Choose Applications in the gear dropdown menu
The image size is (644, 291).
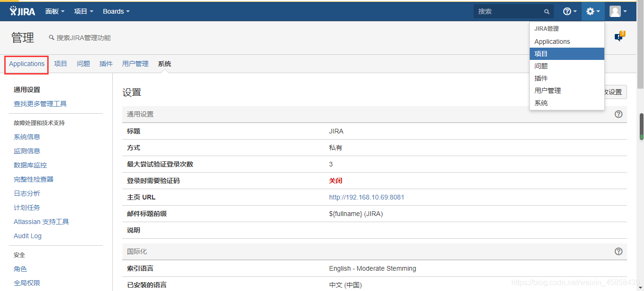[x=567, y=42]
